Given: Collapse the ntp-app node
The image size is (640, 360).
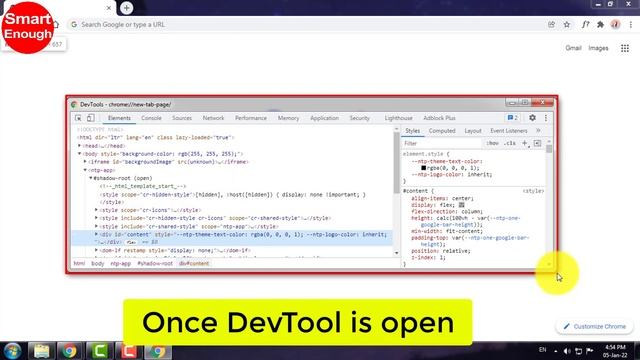Looking at the screenshot, I should [85, 170].
